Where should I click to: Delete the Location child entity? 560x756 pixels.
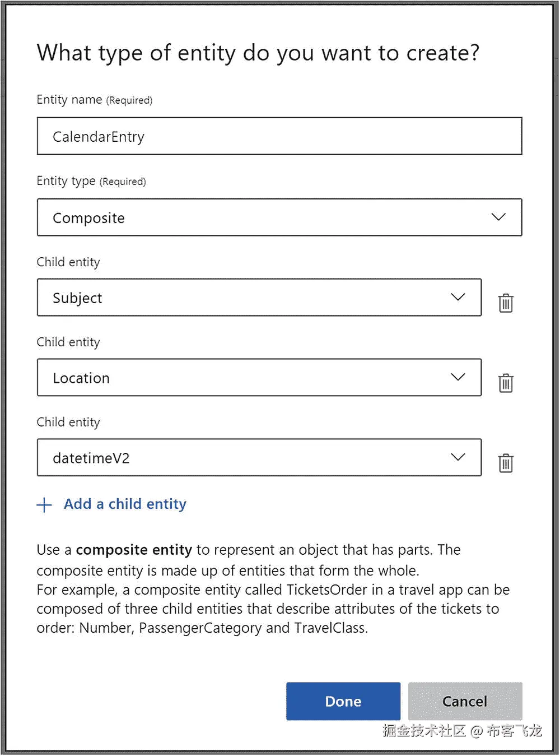[x=506, y=383]
